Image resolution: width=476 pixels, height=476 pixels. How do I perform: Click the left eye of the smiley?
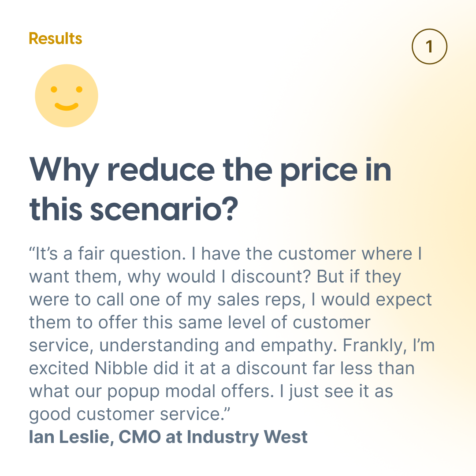coord(54,89)
